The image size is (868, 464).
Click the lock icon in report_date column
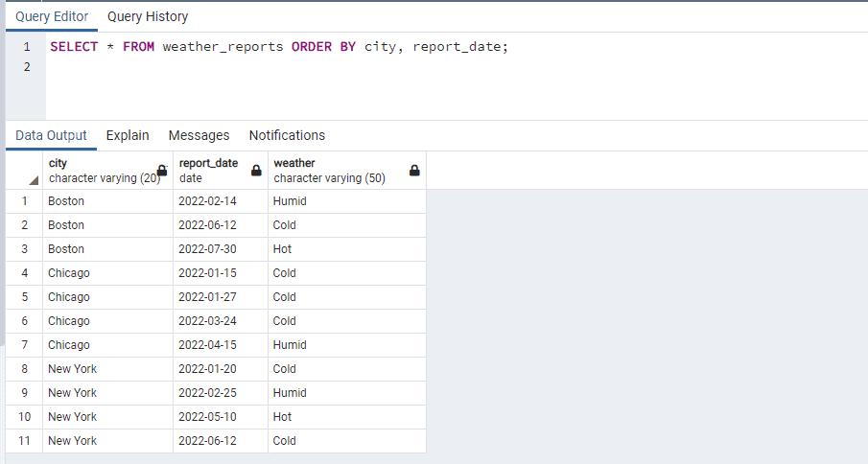pyautogui.click(x=256, y=171)
